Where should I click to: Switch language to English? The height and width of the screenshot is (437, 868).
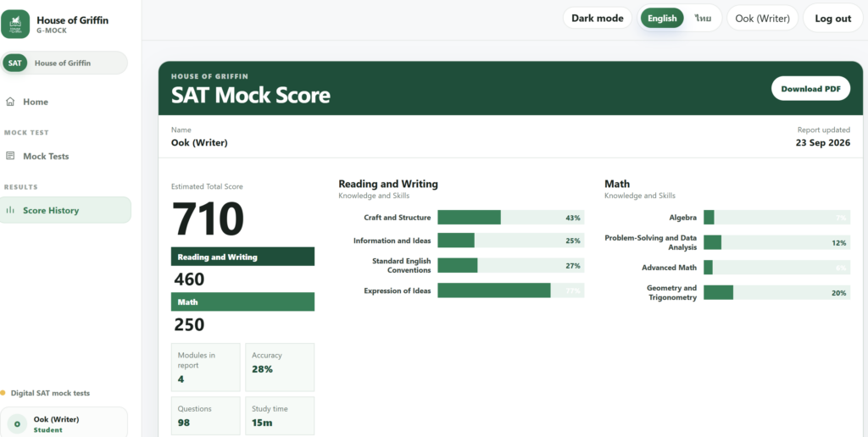point(662,19)
